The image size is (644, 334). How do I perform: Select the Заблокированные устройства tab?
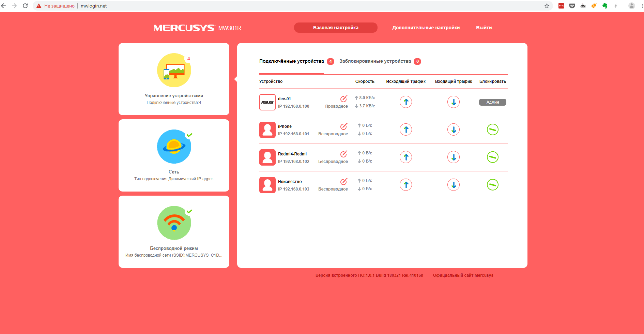(375, 61)
